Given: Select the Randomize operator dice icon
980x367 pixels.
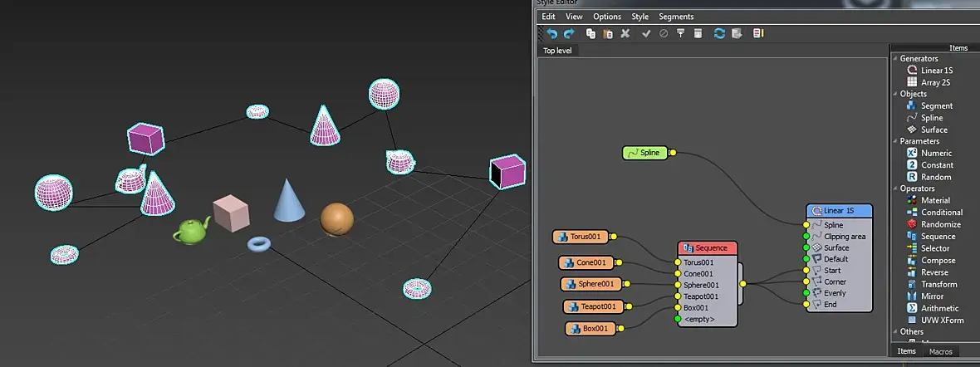Looking at the screenshot, I should [912, 224].
